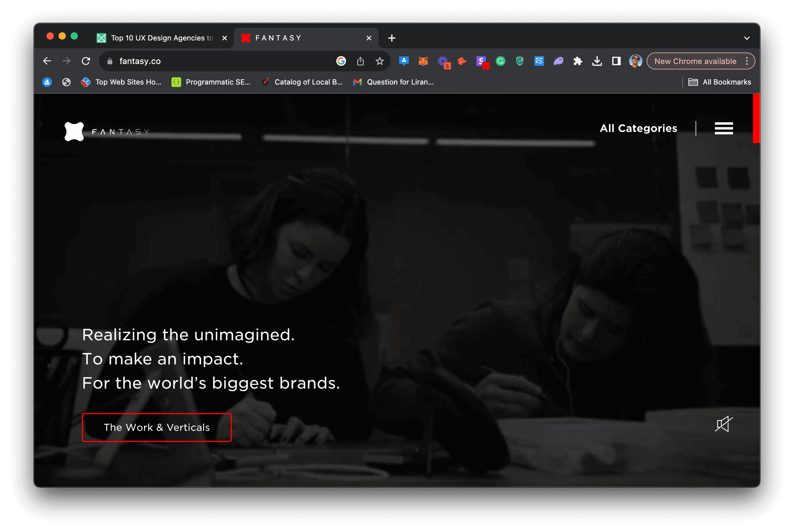Open the blue download-arrow extension icon

coord(404,61)
